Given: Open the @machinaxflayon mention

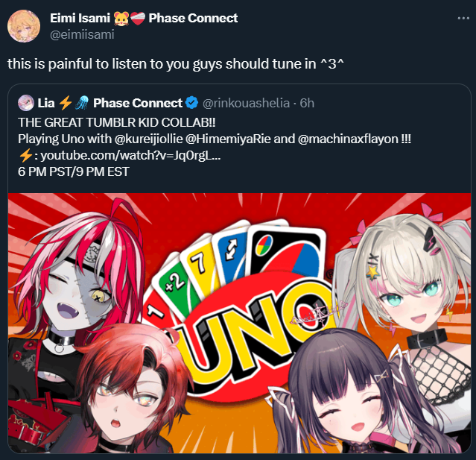Looking at the screenshot, I should 348,139.
